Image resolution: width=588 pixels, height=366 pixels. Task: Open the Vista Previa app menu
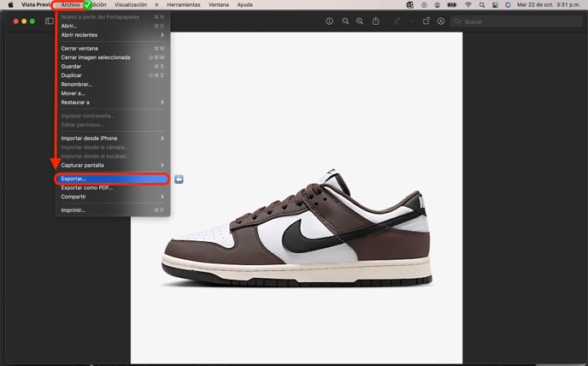click(x=35, y=5)
